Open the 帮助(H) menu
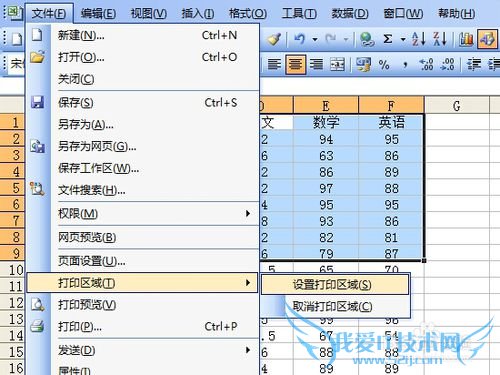Viewport: 500px width, 375px height. click(x=456, y=14)
